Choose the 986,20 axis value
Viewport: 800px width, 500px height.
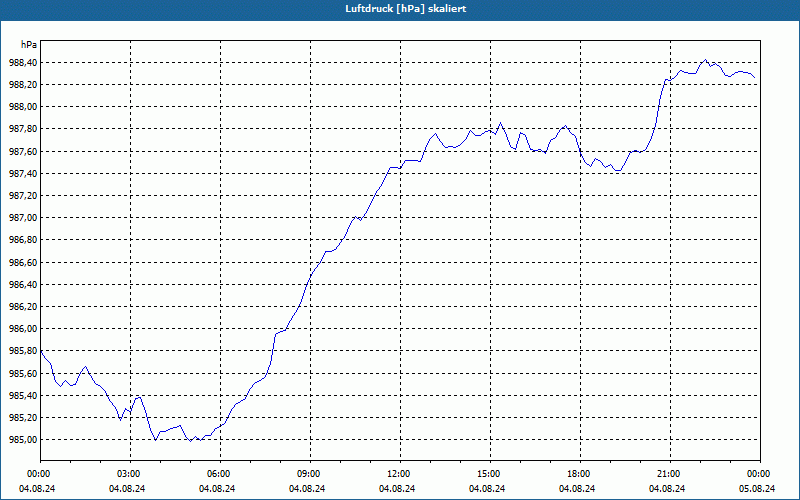coord(23,307)
